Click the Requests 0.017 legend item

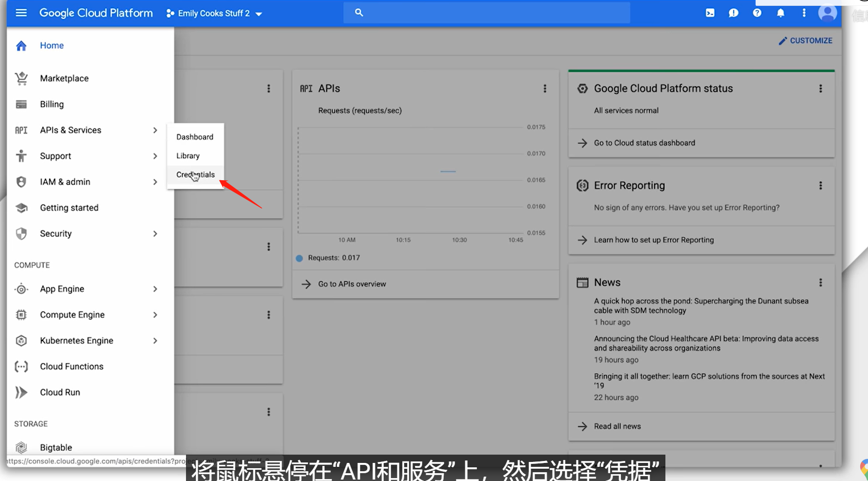pyautogui.click(x=328, y=258)
